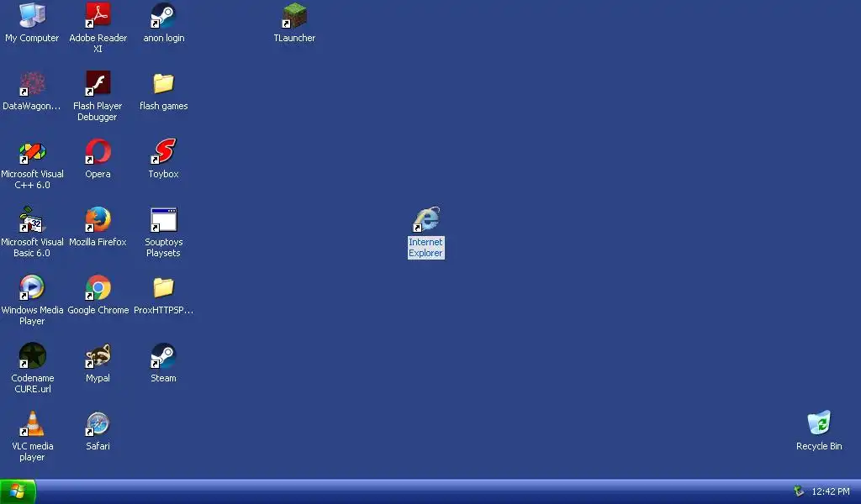Select the TLauncher Minecraft block icon
The width and height of the screenshot is (861, 504).
click(294, 15)
